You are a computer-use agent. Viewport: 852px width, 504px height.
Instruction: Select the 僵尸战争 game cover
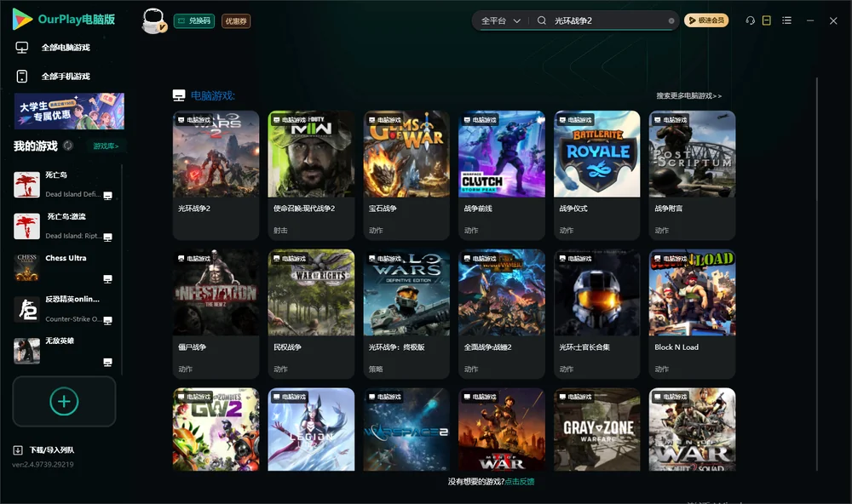point(216,293)
